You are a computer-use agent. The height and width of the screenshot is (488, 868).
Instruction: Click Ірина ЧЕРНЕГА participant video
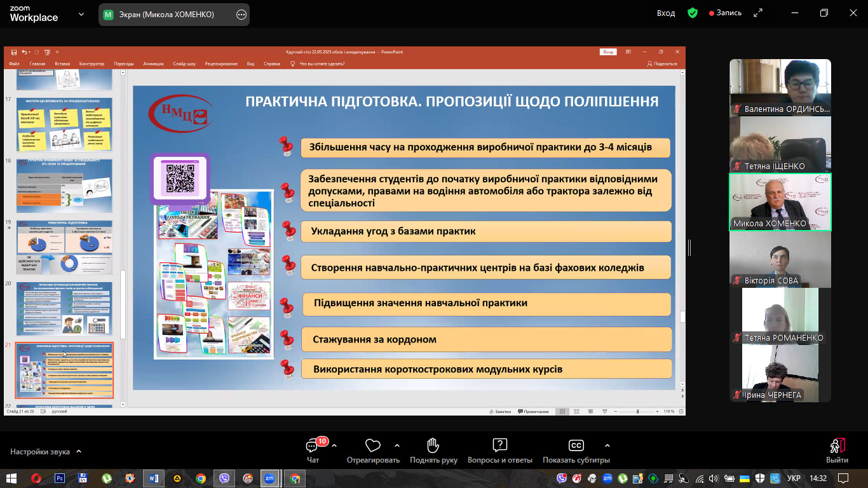[780, 373]
